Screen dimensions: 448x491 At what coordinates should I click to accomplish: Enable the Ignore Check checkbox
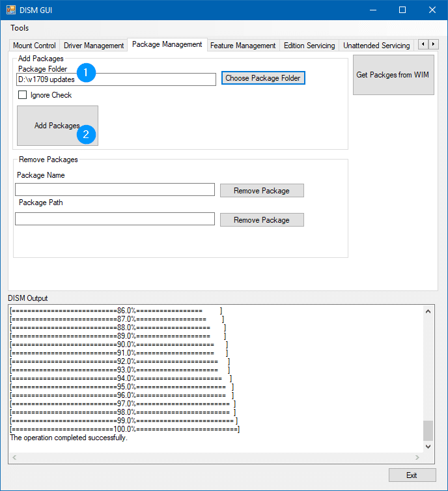coord(23,95)
